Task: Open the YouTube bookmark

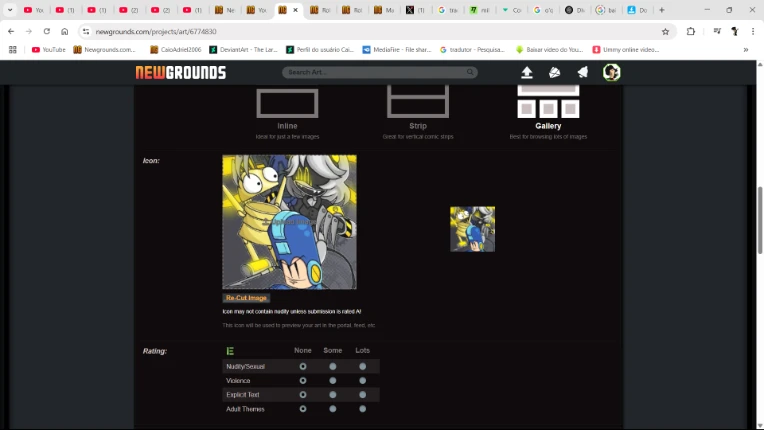Action: [48, 50]
